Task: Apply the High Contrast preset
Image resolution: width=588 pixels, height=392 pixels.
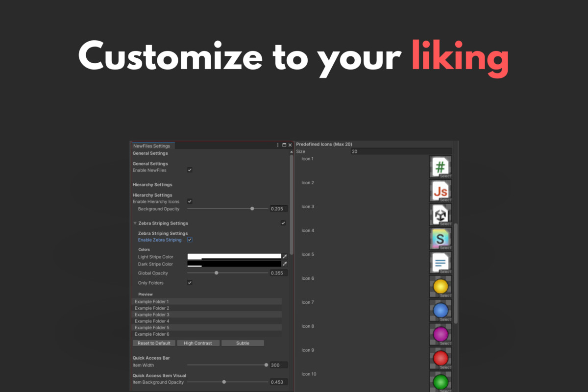Action: coord(198,343)
